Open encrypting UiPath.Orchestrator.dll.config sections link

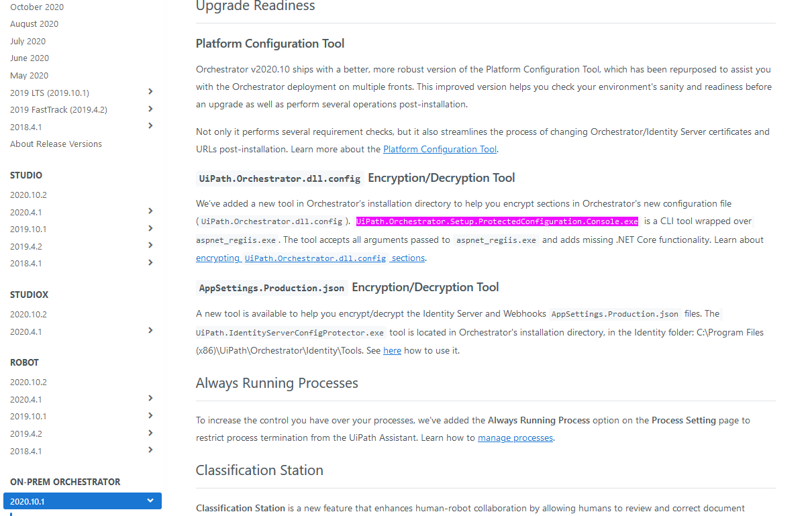311,258
